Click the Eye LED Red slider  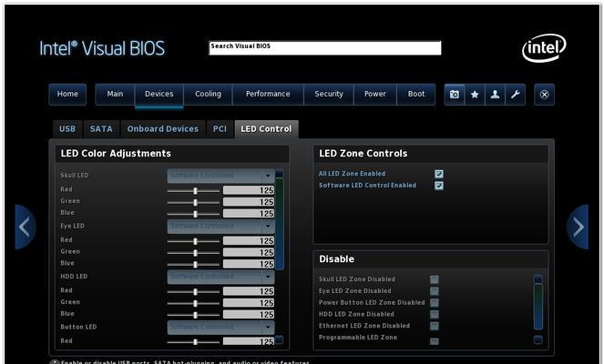point(193,241)
